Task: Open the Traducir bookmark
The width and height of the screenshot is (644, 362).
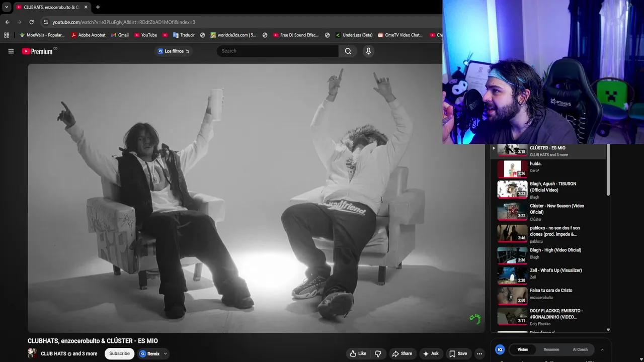Action: coord(184,35)
